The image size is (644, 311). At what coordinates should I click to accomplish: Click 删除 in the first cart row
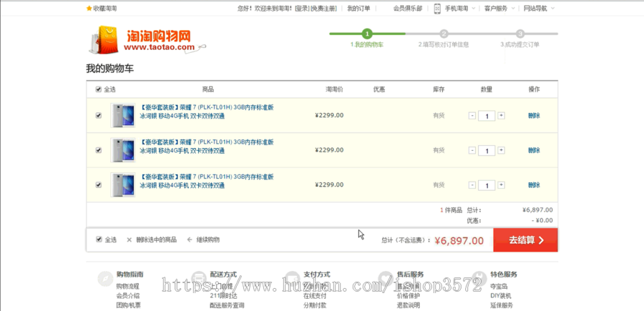pos(534,116)
